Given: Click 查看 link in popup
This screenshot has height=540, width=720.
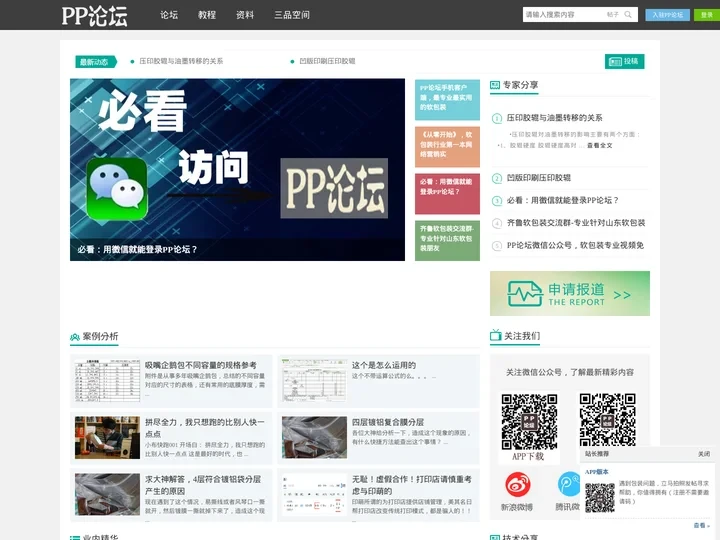Looking at the screenshot, I should [x=701, y=525].
